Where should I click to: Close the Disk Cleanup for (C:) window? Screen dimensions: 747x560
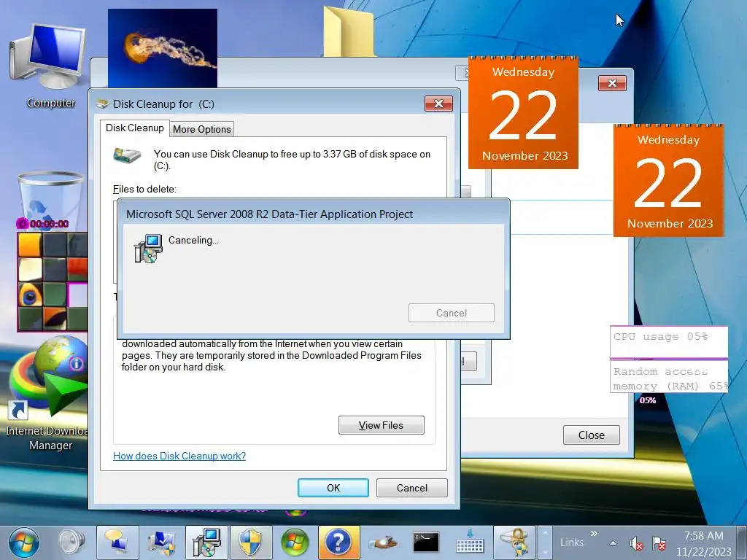438,104
